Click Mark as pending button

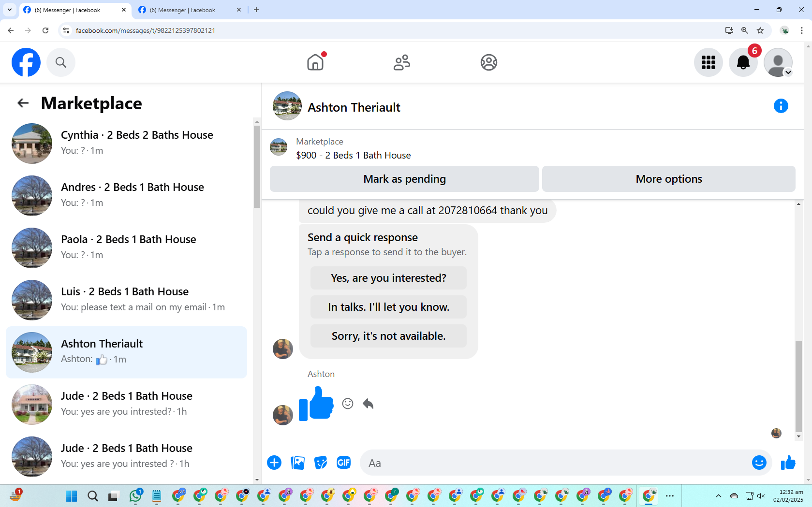[404, 179]
